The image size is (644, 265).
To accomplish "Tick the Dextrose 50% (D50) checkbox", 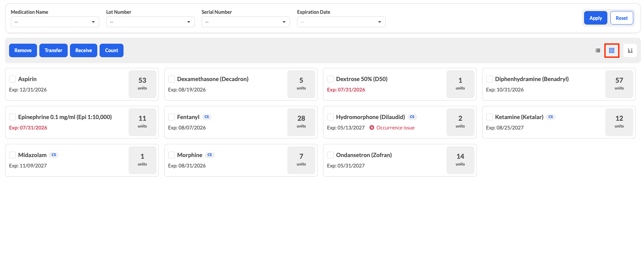I will [x=330, y=79].
